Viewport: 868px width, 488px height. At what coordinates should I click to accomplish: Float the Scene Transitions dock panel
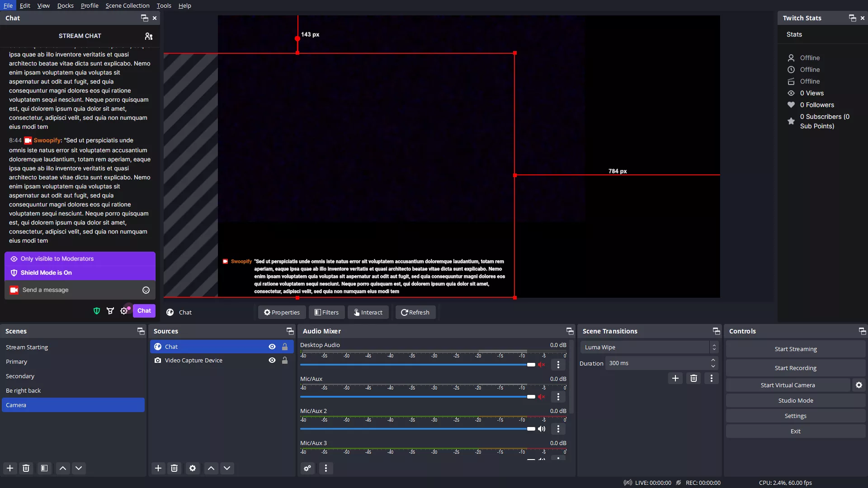tap(717, 331)
